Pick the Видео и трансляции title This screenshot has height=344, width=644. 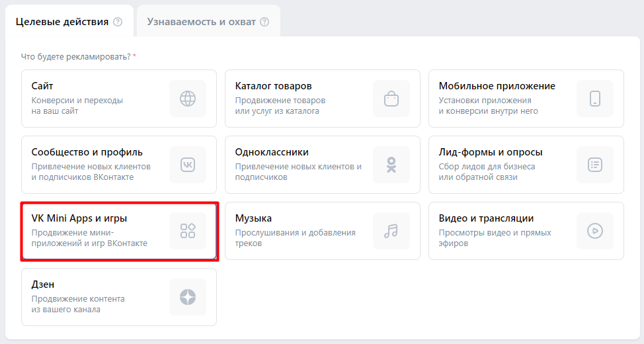click(x=486, y=218)
